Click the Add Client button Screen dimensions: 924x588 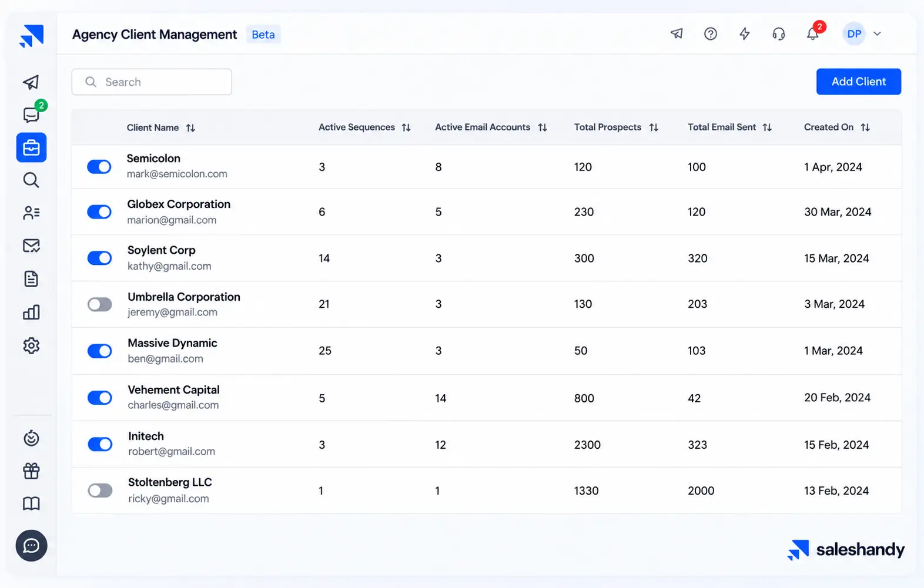[x=859, y=82]
